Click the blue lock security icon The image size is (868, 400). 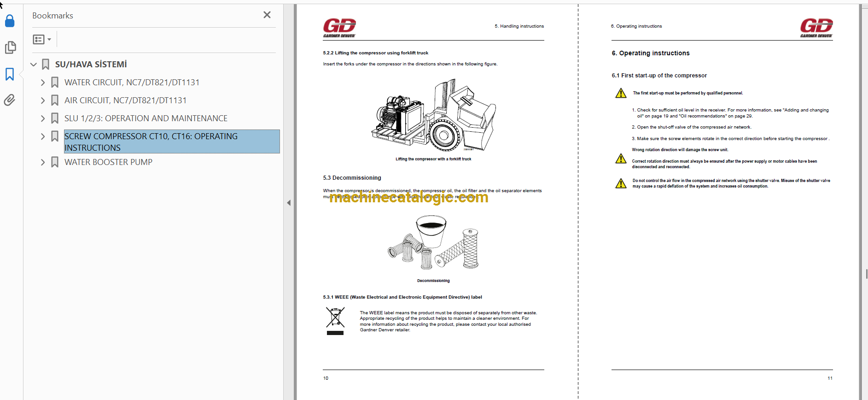tap(10, 21)
